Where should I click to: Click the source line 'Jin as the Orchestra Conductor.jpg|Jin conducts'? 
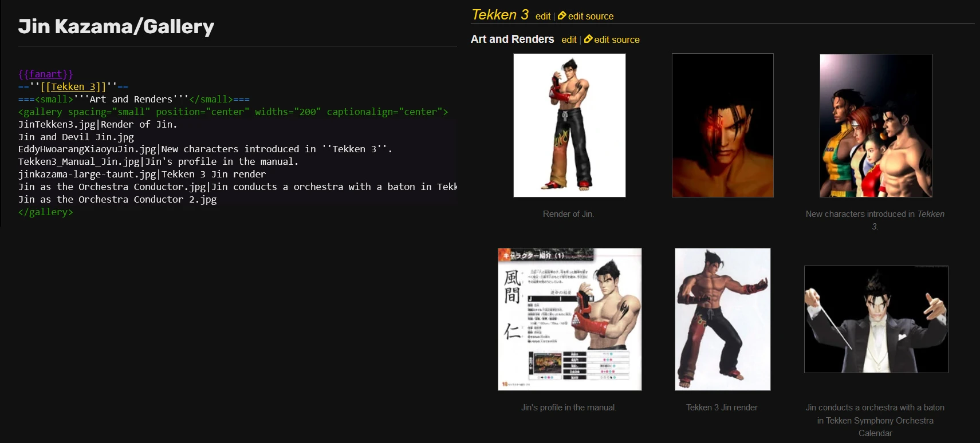point(238,187)
